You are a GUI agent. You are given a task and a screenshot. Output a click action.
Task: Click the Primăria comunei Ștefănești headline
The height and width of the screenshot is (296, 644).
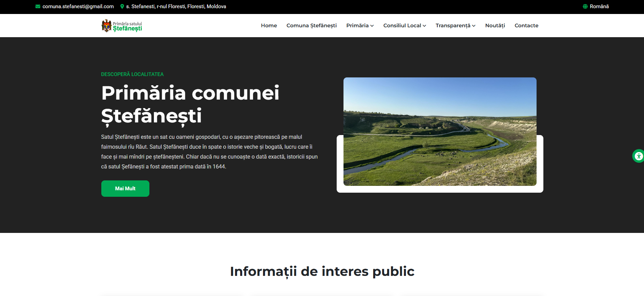click(x=190, y=104)
